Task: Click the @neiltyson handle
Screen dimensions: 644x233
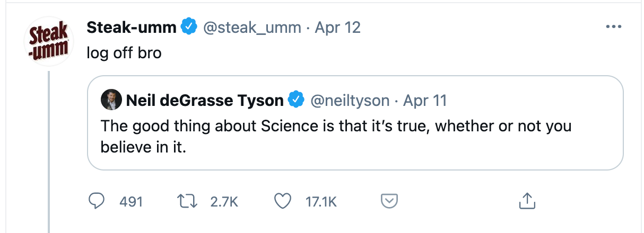Action: click(350, 100)
